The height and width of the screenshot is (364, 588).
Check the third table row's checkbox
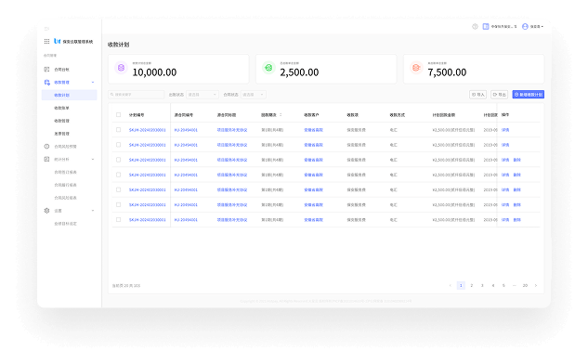click(119, 160)
